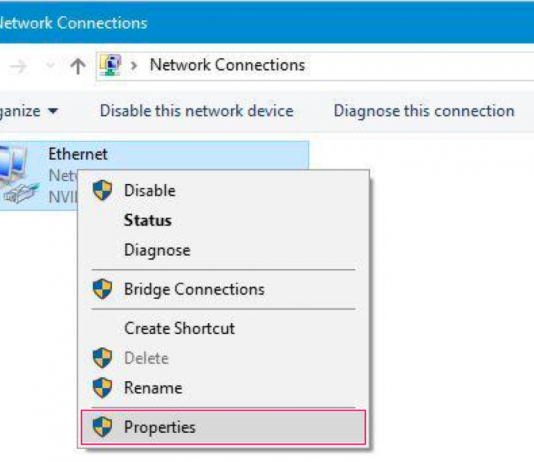Go up one folder level with up arrow

(78, 66)
